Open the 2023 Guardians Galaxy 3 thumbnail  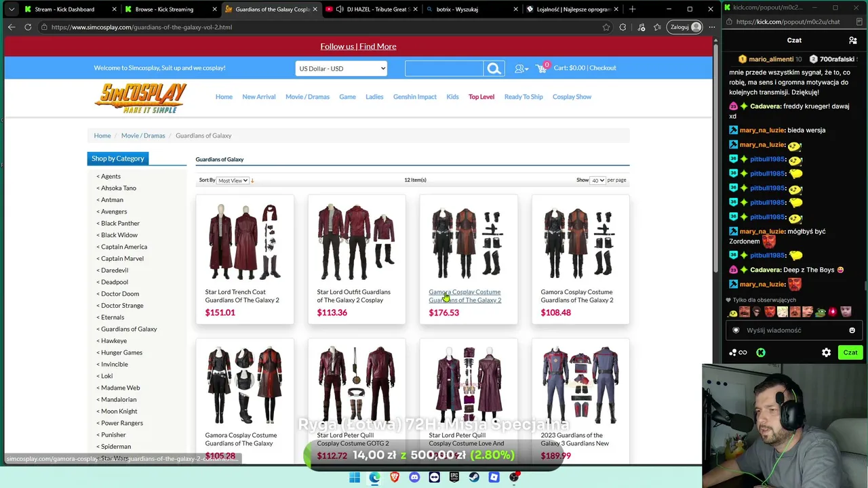[580, 386]
